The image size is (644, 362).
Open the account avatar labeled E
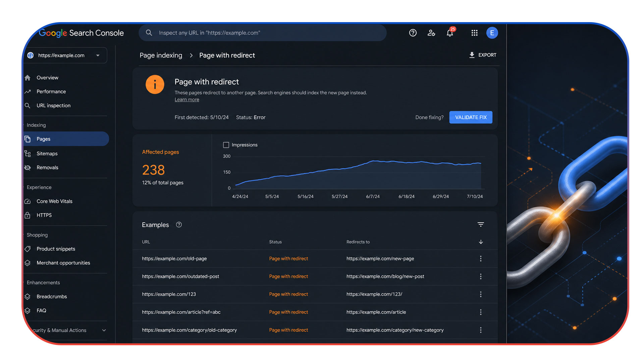tap(492, 33)
